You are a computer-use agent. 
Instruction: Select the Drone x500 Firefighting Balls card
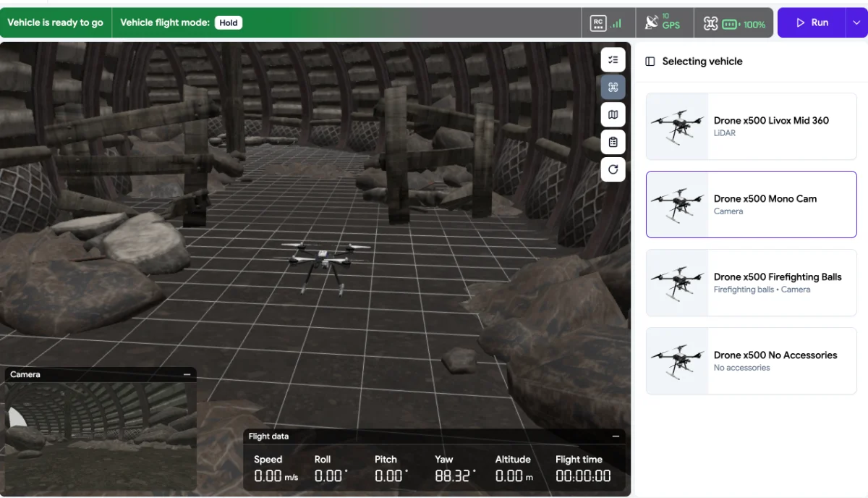[x=752, y=283]
